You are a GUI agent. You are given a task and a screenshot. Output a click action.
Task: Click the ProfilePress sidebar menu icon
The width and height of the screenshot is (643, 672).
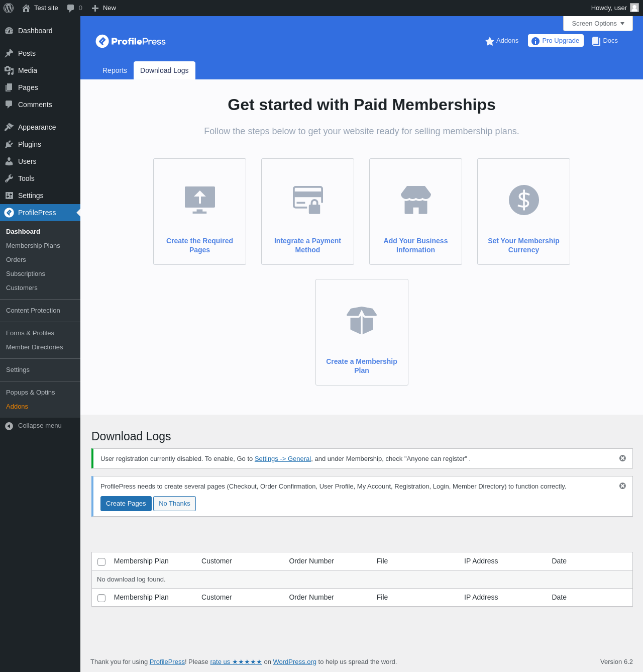pyautogui.click(x=9, y=213)
